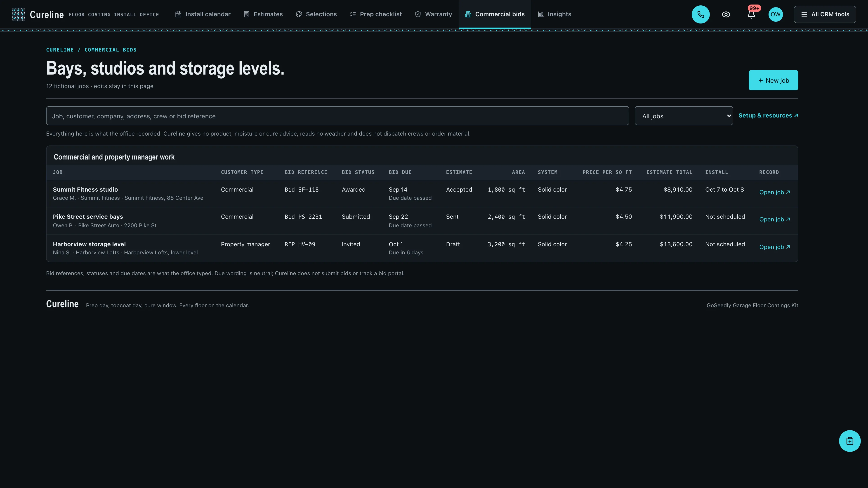This screenshot has height=488, width=868.
Task: Click the Cureline dotted logo icon
Action: [18, 14]
